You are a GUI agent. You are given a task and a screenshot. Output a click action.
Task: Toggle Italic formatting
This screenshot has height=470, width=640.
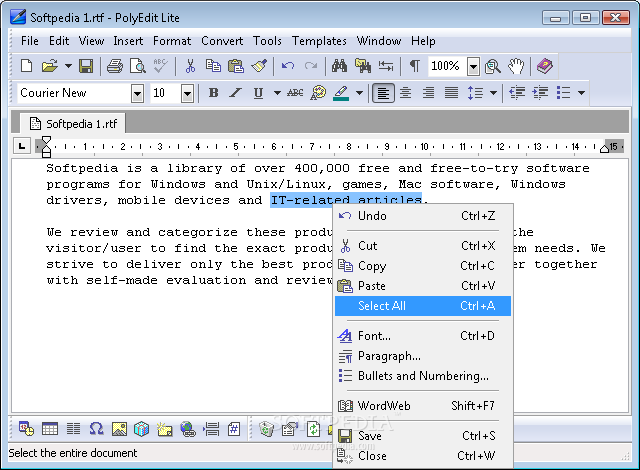236,93
